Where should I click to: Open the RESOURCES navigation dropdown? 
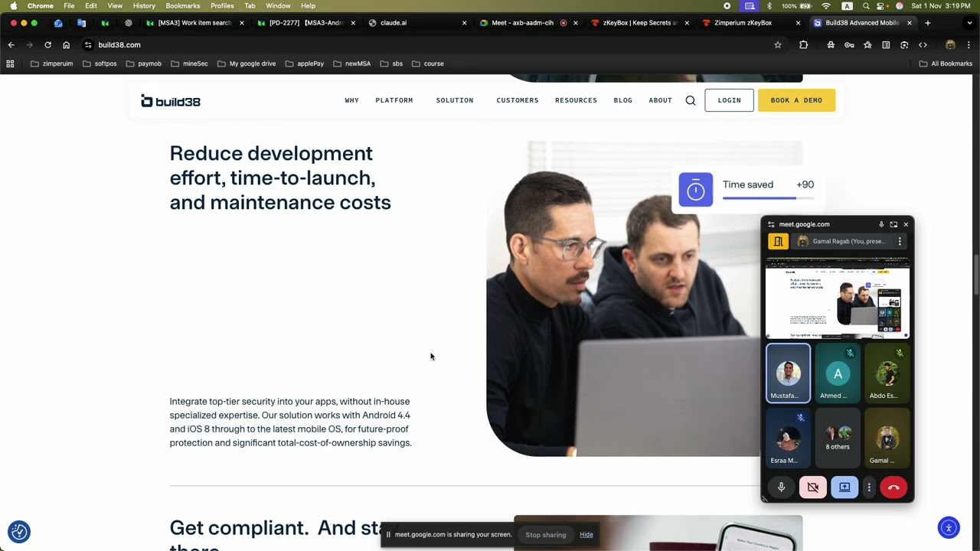pos(576,100)
